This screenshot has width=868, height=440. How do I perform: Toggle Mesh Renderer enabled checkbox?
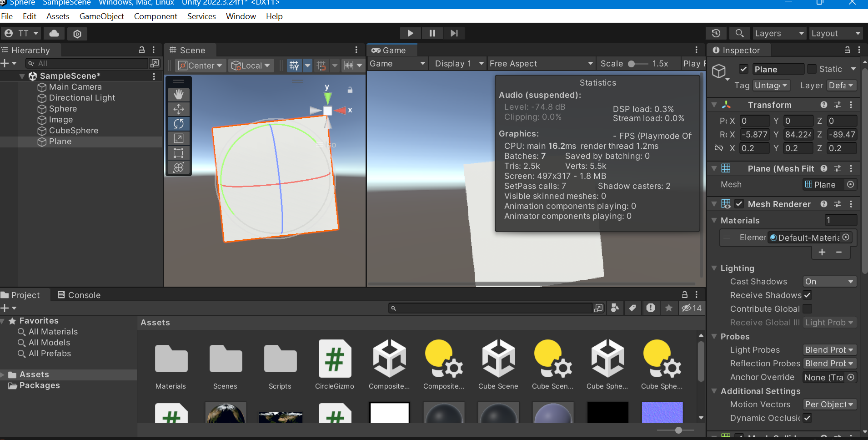(x=739, y=204)
